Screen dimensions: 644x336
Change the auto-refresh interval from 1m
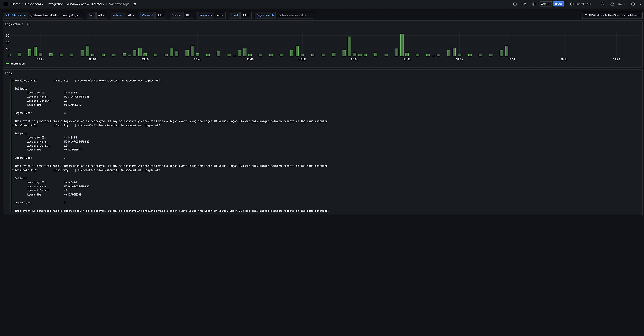pyautogui.click(x=622, y=4)
